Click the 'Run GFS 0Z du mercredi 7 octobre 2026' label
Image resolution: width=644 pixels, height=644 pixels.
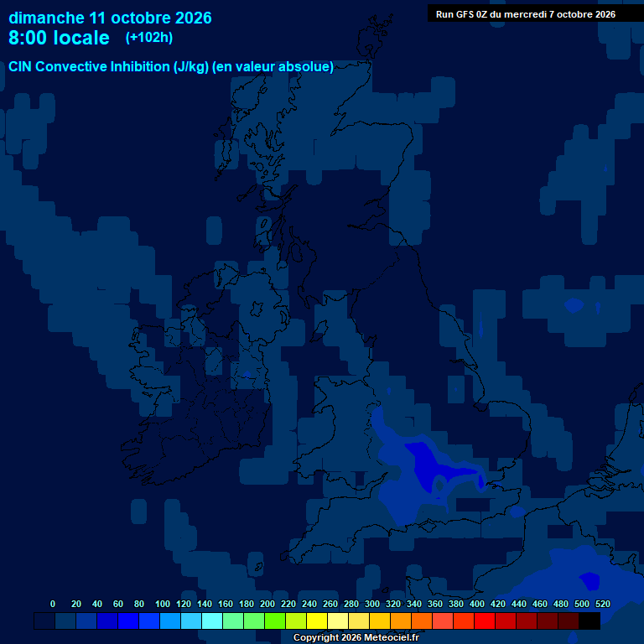(x=525, y=14)
